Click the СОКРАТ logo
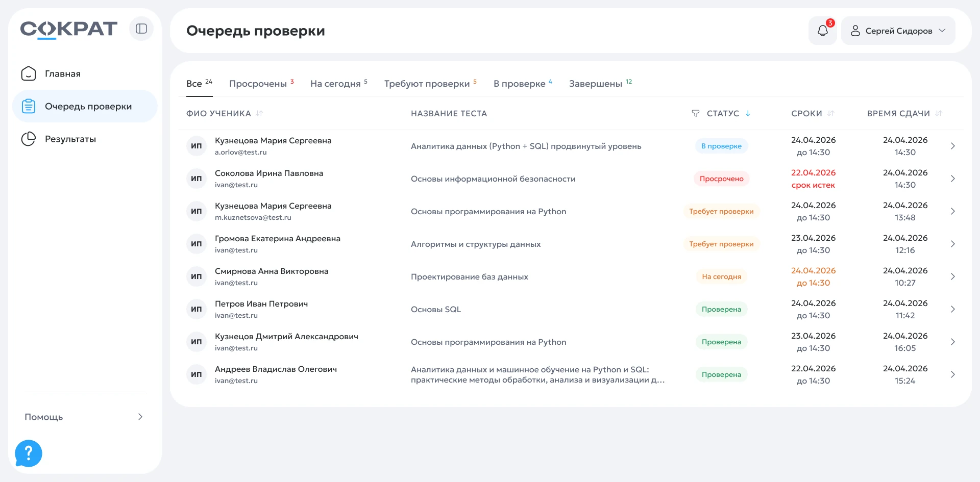Viewport: 980px width, 482px height. pos(69,29)
